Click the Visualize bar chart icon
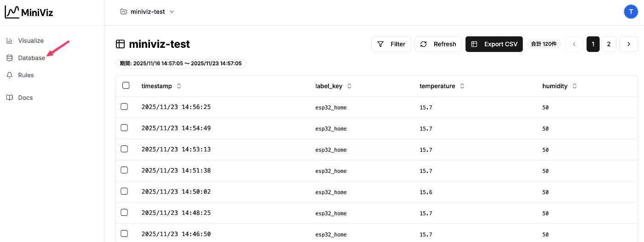 click(x=9, y=40)
